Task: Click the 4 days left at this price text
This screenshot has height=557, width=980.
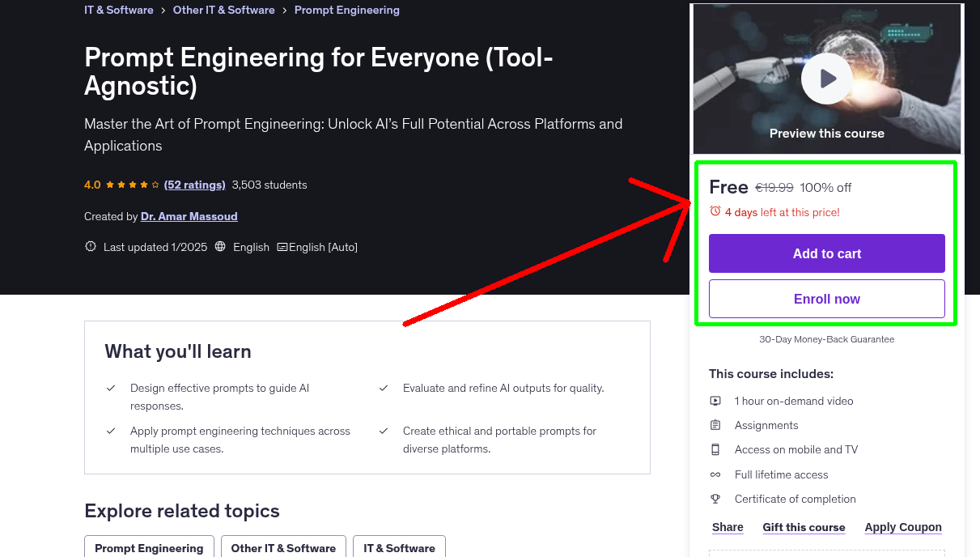Action: (x=783, y=212)
